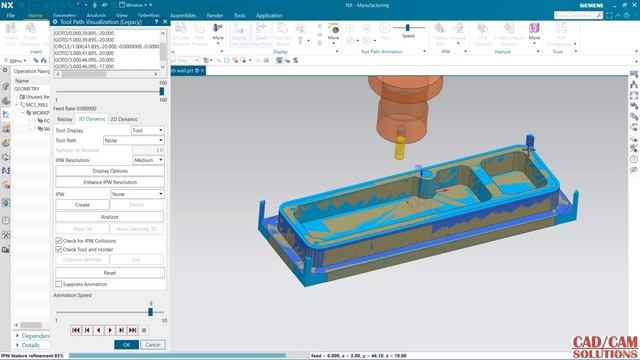
Task: Close the Tool Path Visualization dialog
Action: [x=165, y=22]
